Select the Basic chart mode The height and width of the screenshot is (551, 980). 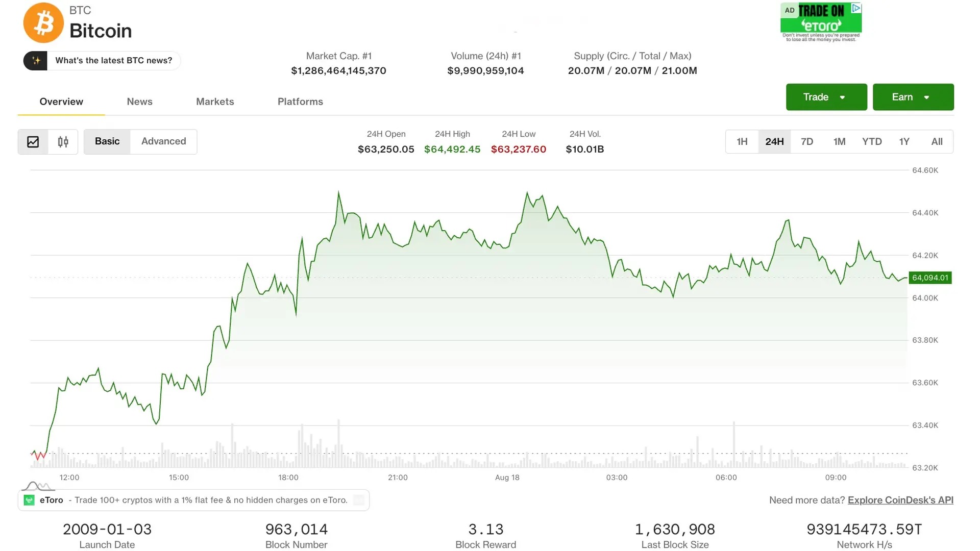[107, 141]
